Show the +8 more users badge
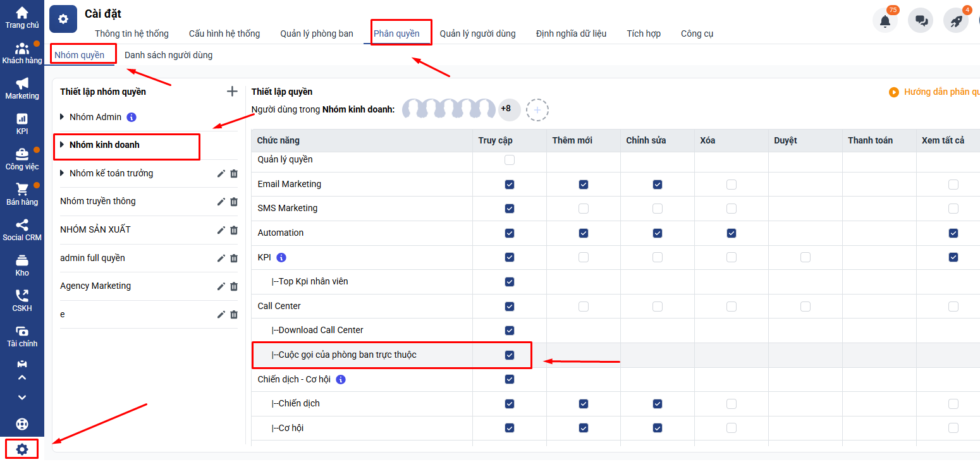This screenshot has width=980, height=462. pos(509,109)
